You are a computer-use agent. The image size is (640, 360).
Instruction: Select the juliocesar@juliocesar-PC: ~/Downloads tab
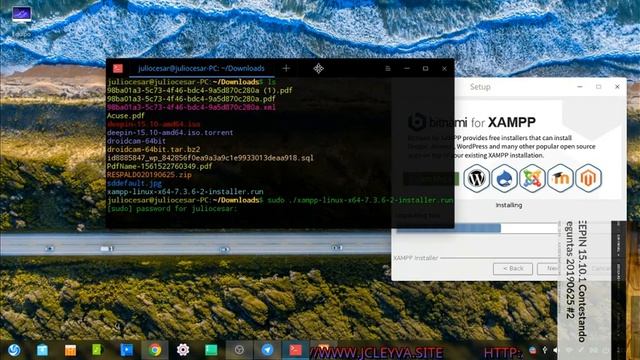coord(201,68)
